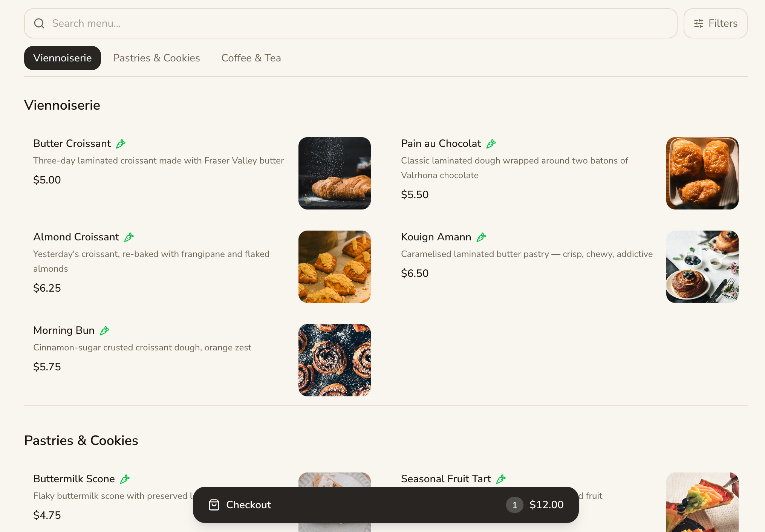
Task: Click the vegetarian icon beside Pain au Chocolat
Action: click(x=491, y=144)
